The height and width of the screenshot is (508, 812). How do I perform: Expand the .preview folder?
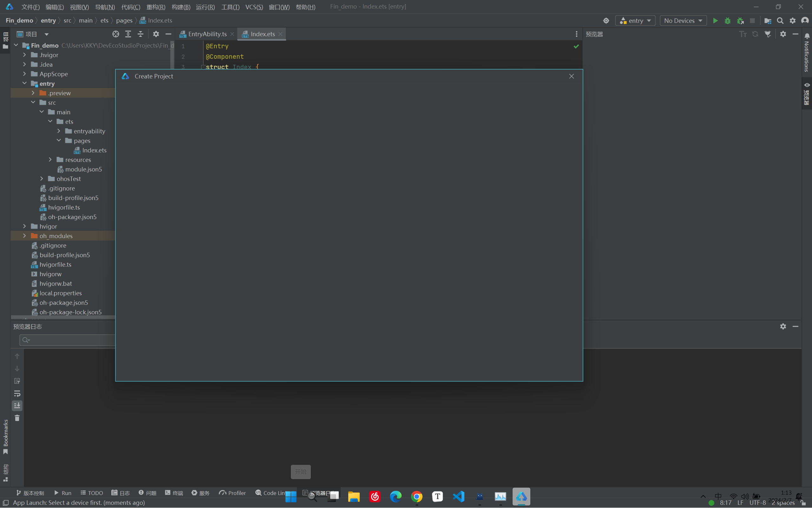(x=33, y=93)
